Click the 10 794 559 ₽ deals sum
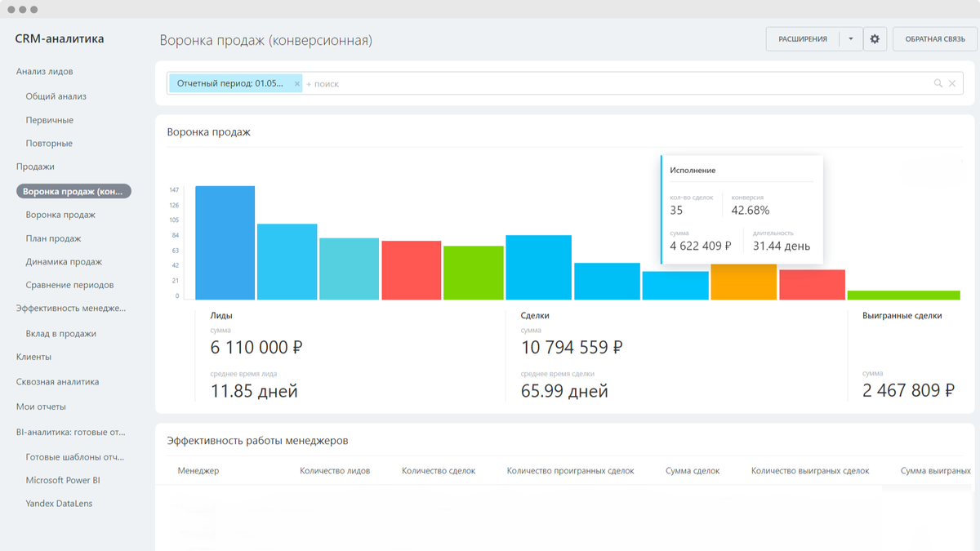Viewport: 980px width, 551px height. pos(572,348)
